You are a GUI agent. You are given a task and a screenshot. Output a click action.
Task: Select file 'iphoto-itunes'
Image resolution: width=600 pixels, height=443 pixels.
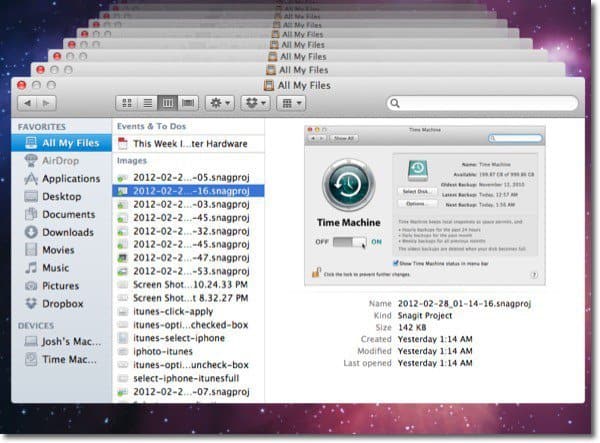(x=188, y=352)
